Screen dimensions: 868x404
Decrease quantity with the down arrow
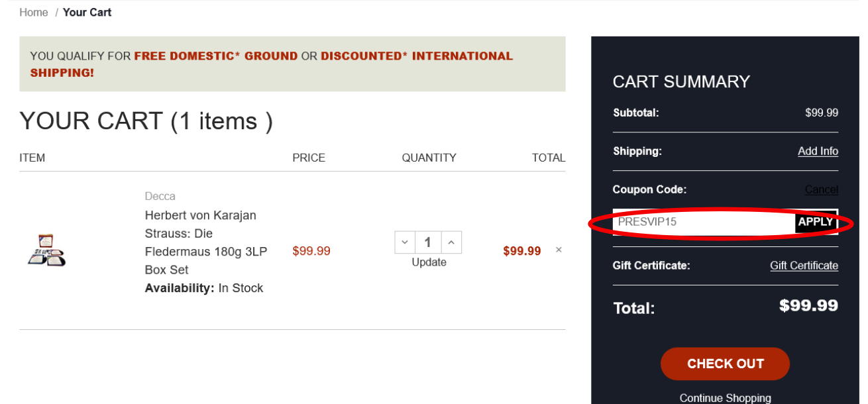pos(405,242)
